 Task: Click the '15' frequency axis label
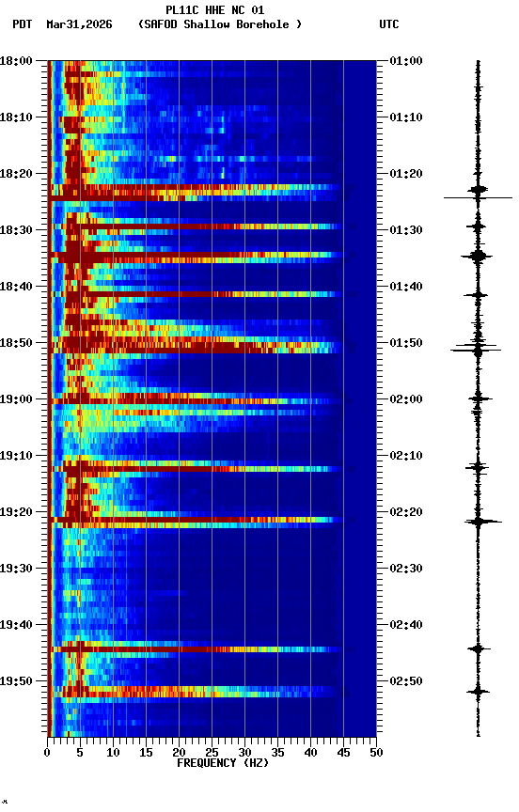[146, 753]
